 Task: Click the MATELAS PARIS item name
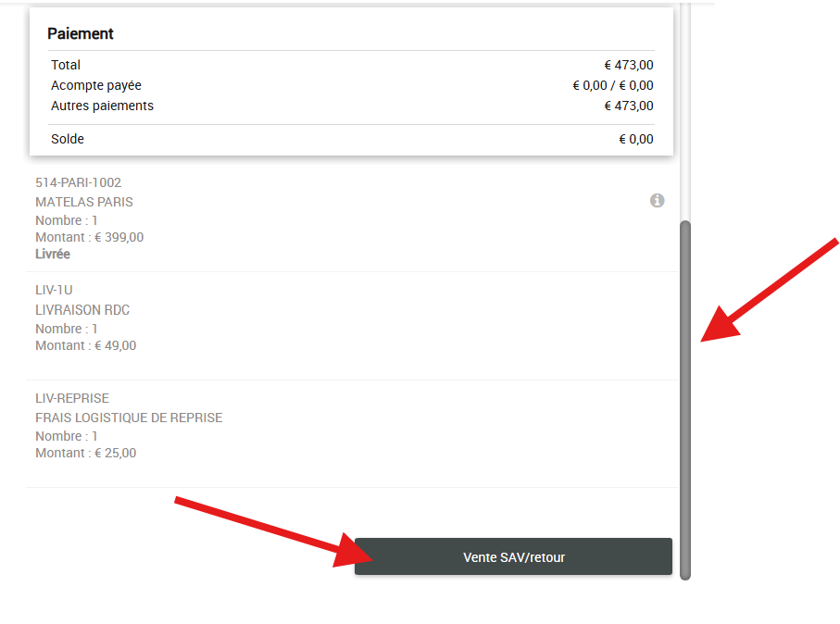84,202
